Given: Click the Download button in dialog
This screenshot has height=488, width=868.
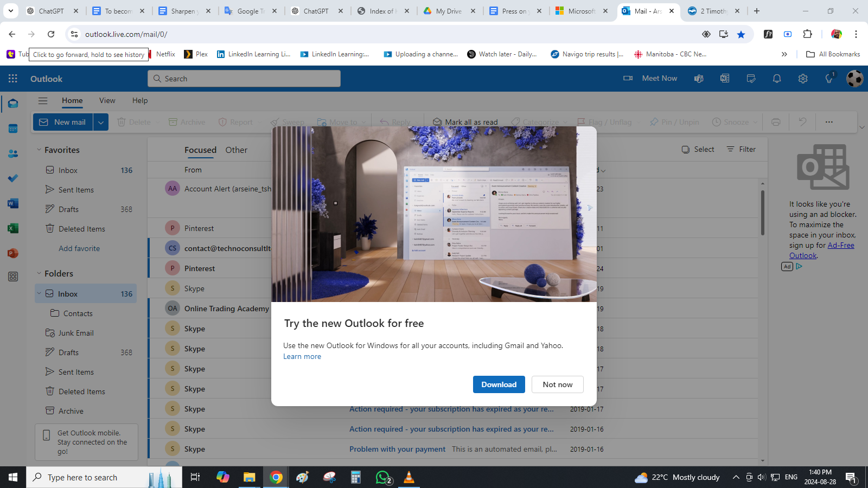Looking at the screenshot, I should pos(499,384).
